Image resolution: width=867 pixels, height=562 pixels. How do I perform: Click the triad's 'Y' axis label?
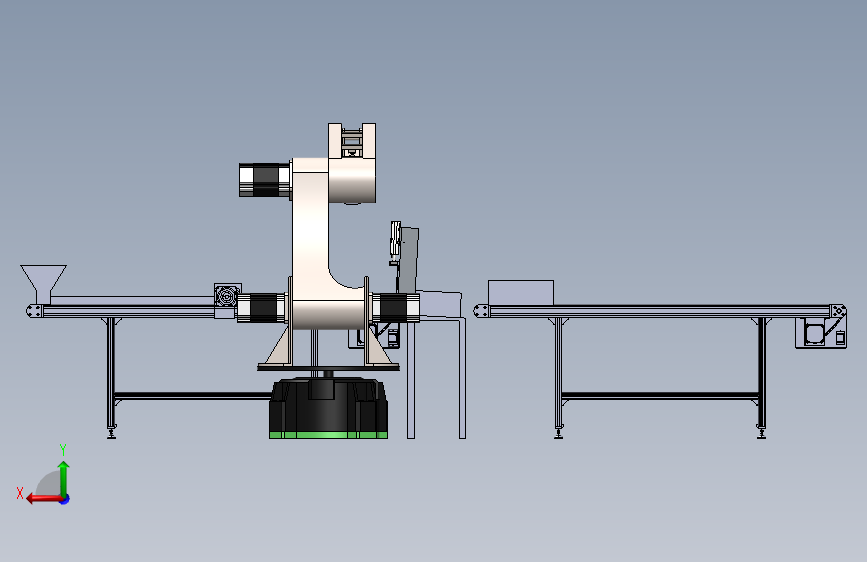point(63,450)
